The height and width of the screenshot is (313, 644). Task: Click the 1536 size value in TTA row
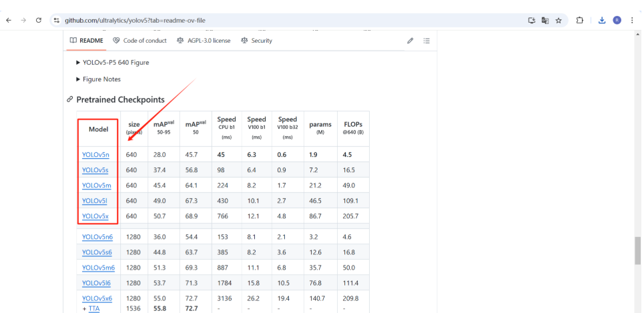coord(133,308)
